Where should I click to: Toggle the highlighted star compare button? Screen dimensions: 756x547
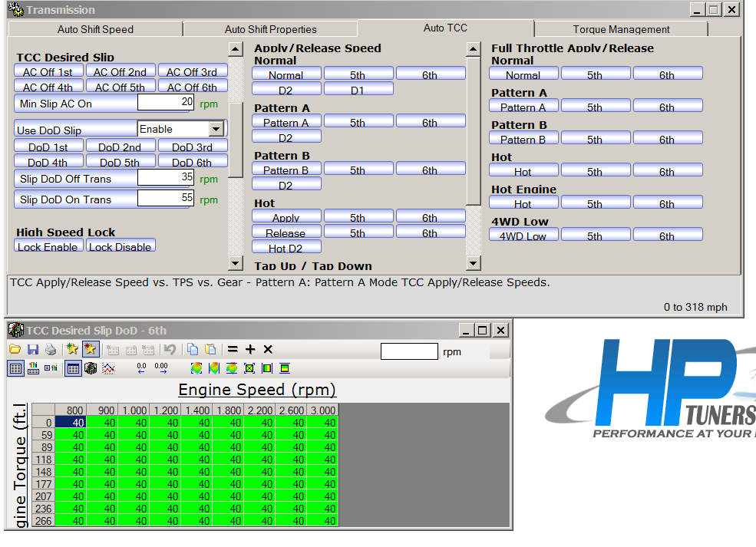click(x=91, y=350)
